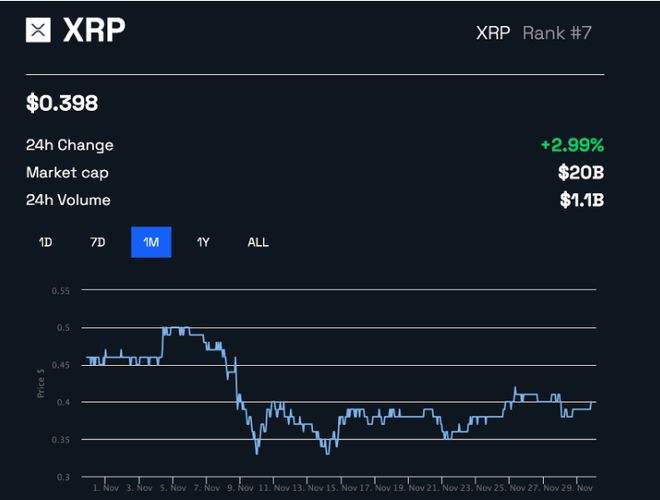This screenshot has height=500, width=660.
Task: Click the XRP logo icon
Action: (38, 30)
